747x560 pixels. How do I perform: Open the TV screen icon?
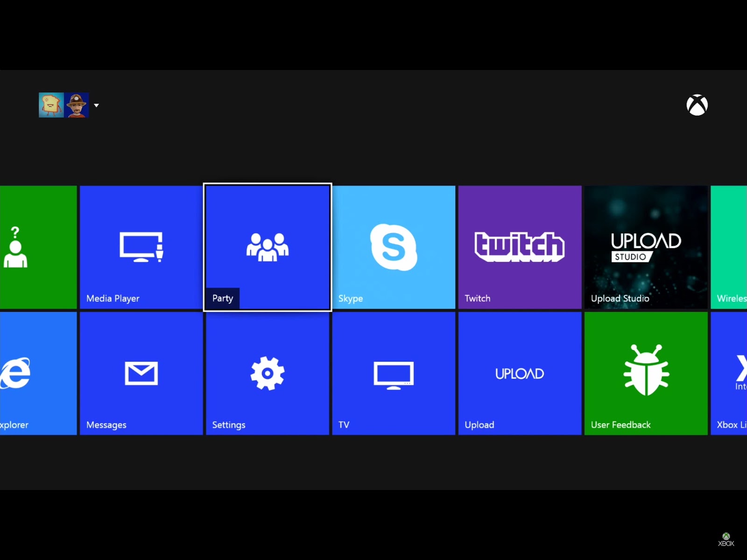pyautogui.click(x=394, y=375)
